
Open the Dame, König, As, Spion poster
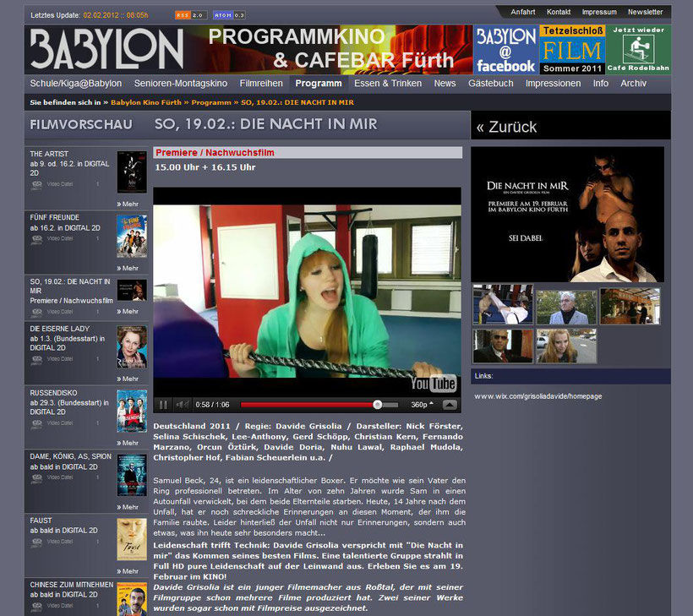(132, 476)
